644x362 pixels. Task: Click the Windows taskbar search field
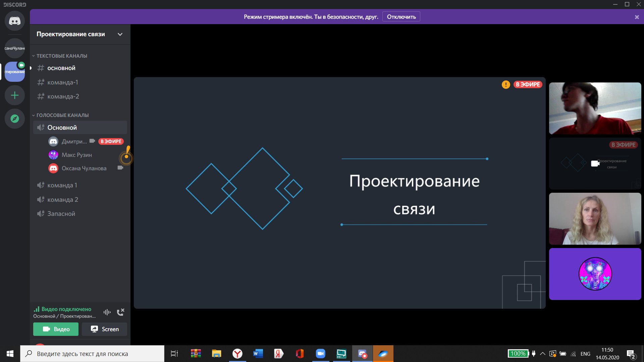[x=92, y=354]
